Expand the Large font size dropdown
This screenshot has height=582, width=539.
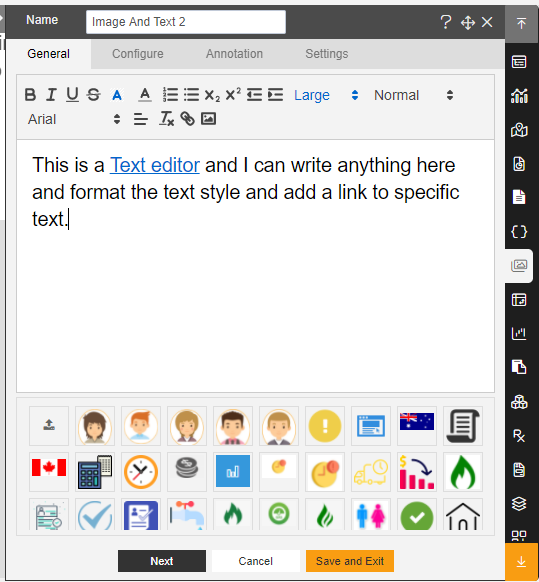(x=326, y=95)
